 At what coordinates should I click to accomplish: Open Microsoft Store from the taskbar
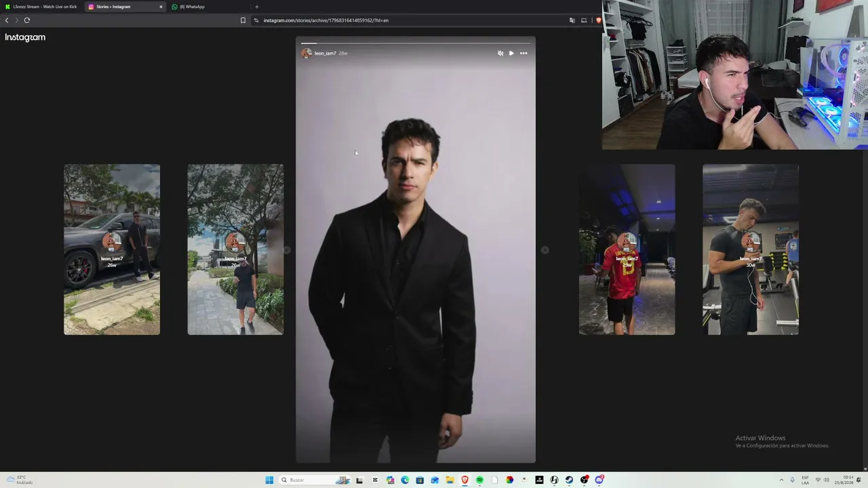pyautogui.click(x=420, y=480)
